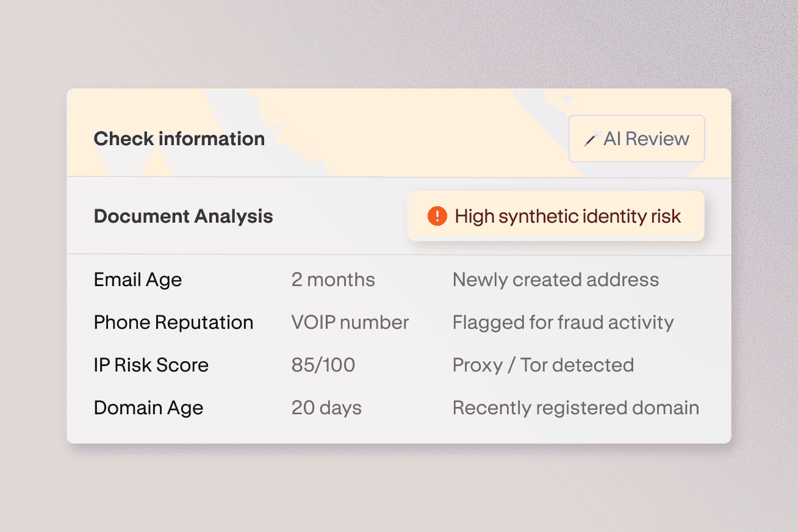Click the Phone Reputation label
The height and width of the screenshot is (532, 798).
tap(173, 322)
